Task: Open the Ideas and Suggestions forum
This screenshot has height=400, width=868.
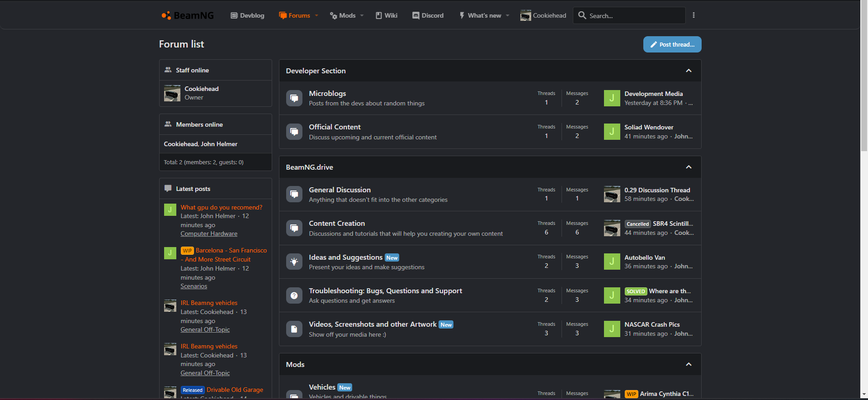Action: click(345, 257)
